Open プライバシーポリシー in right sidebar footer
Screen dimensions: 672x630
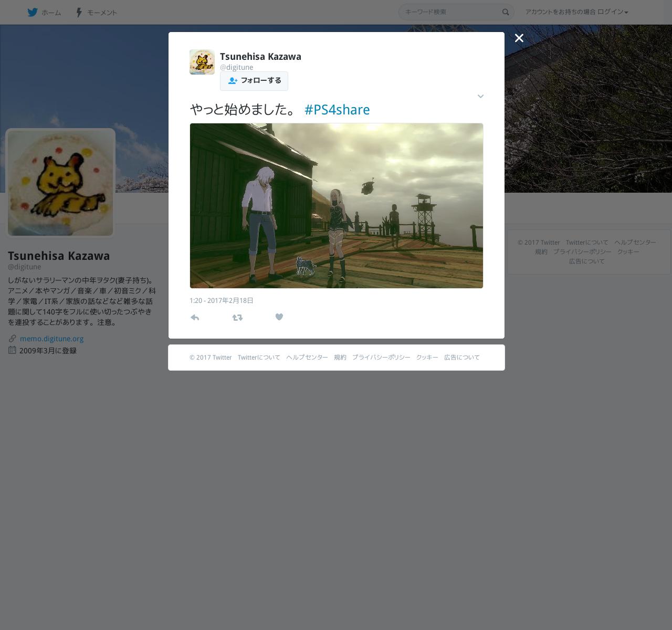coord(582,252)
